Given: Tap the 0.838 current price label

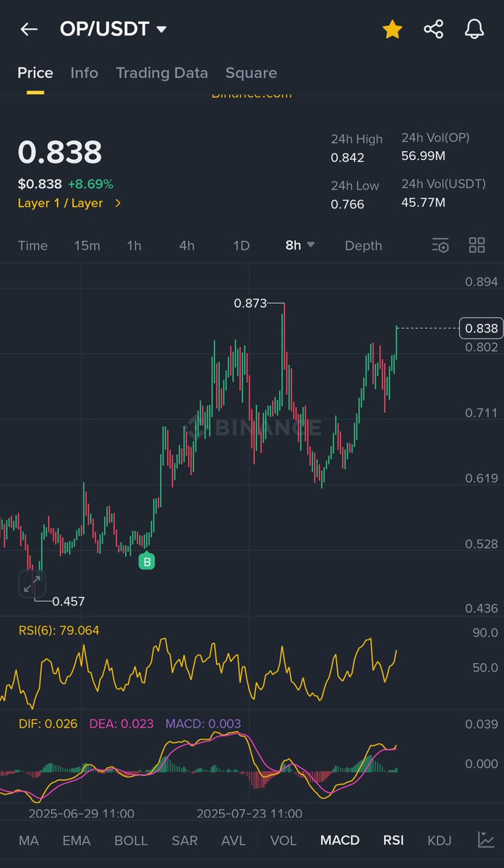Looking at the screenshot, I should click(481, 328).
